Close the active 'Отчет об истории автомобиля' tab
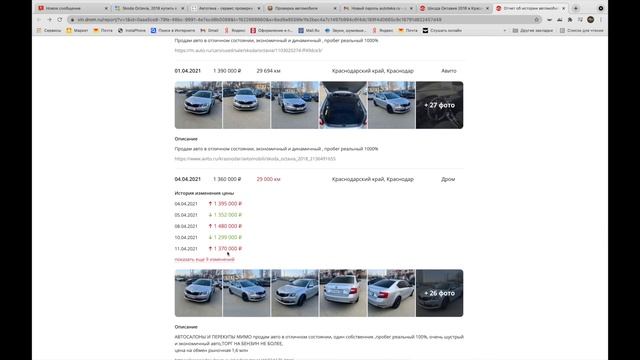 click(564, 8)
